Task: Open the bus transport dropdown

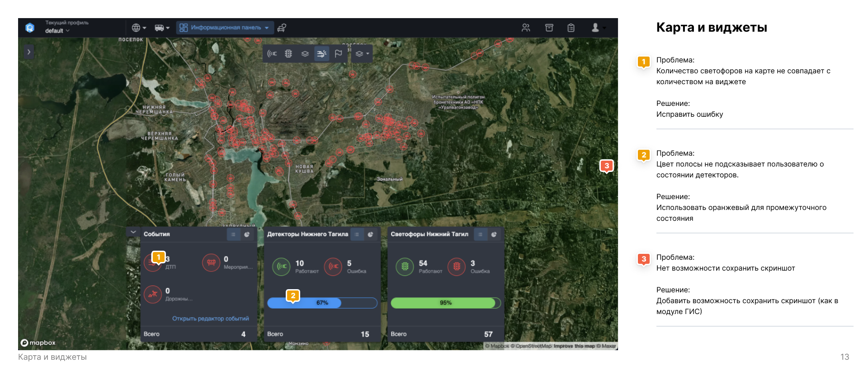Action: click(x=162, y=28)
